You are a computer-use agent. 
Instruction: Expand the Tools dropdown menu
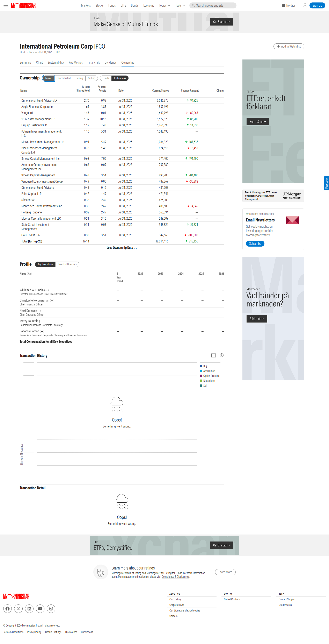[x=180, y=6]
